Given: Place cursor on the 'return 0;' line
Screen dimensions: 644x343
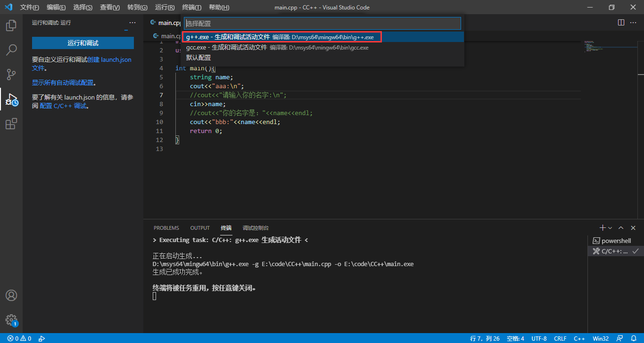Looking at the screenshot, I should click(x=206, y=131).
